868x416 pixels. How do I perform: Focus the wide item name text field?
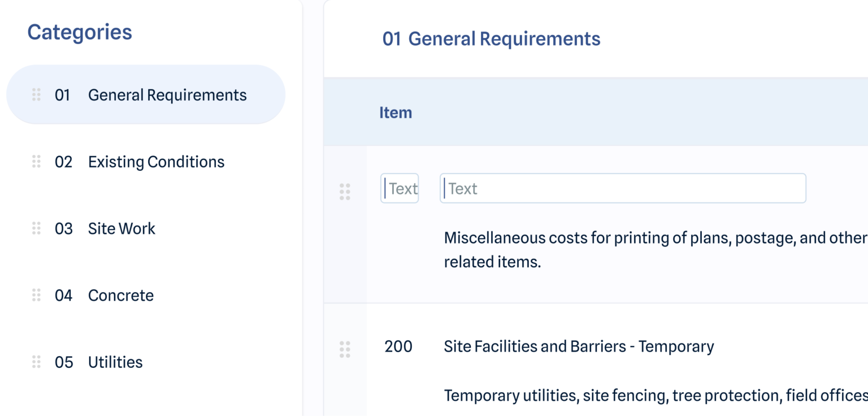tap(623, 188)
